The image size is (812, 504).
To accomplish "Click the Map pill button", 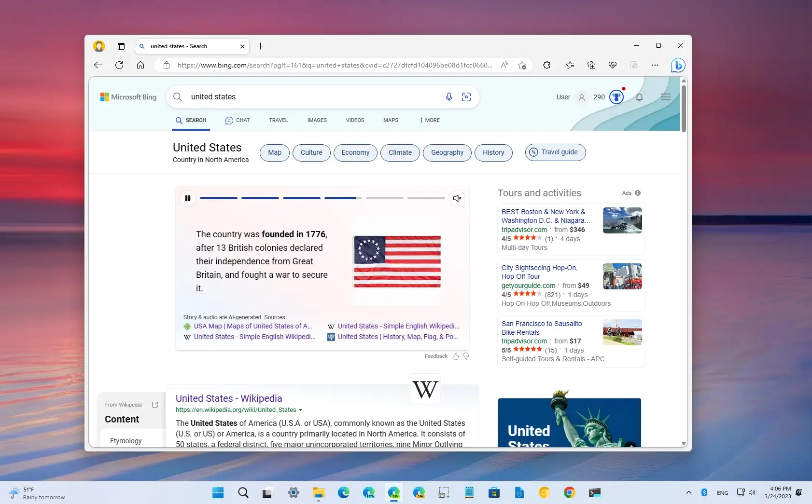I will [275, 152].
